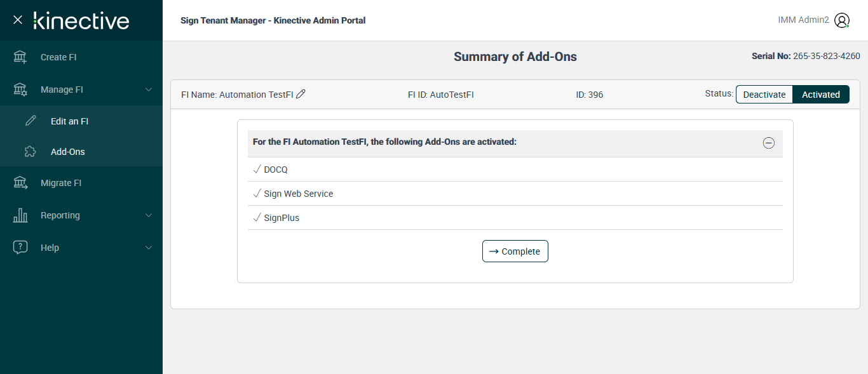
Task: Click the Create FI bank icon
Action: coord(20,57)
